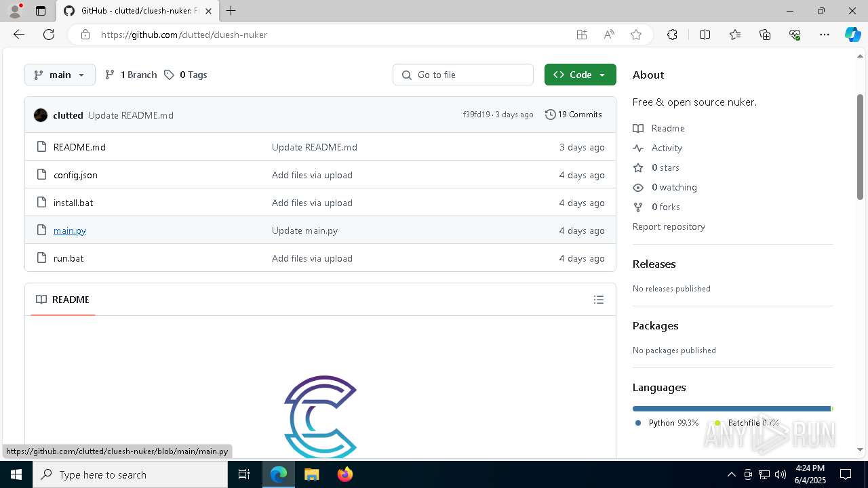Click the taskbar search box
This screenshot has height=488, width=868.
click(x=130, y=474)
